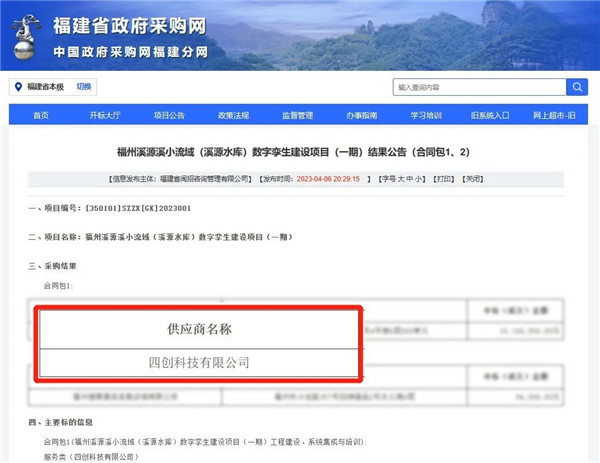Click the 合同包1: label
Screen dimensions: 600x463
(x=58, y=286)
